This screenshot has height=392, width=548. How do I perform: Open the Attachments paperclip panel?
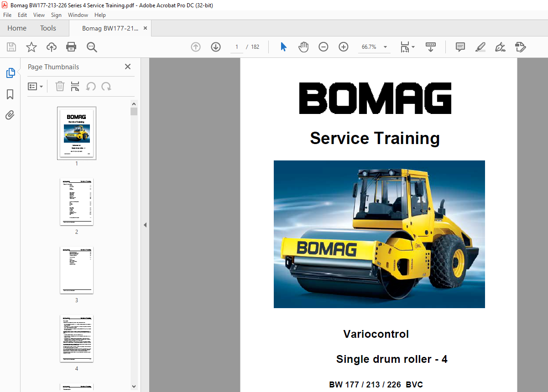(x=10, y=115)
